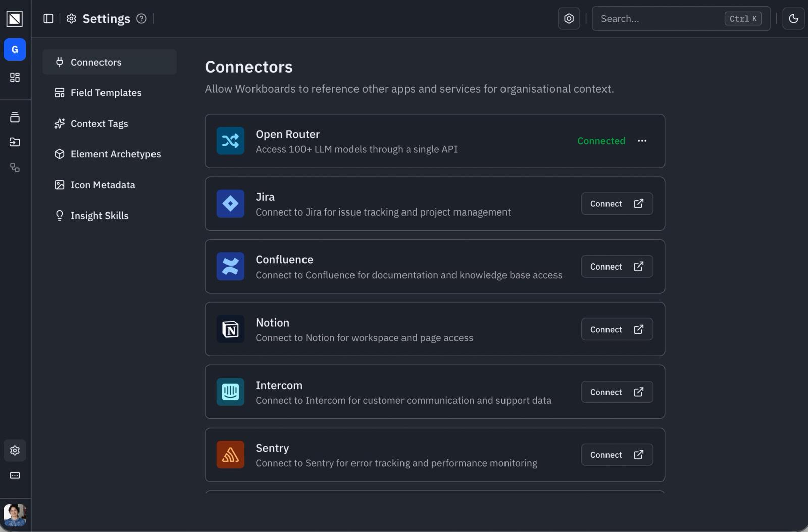Toggle the sidebar panel icon in header
808x532 pixels.
[48, 19]
